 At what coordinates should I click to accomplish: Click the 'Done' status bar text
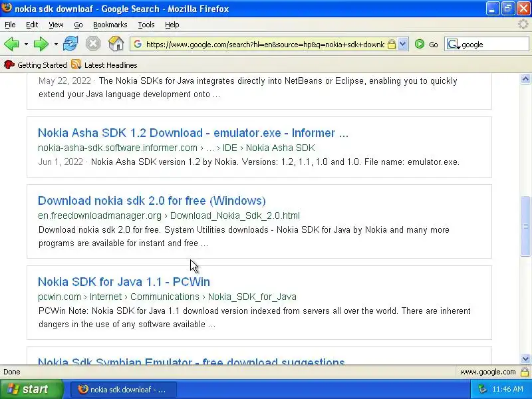coord(12,372)
